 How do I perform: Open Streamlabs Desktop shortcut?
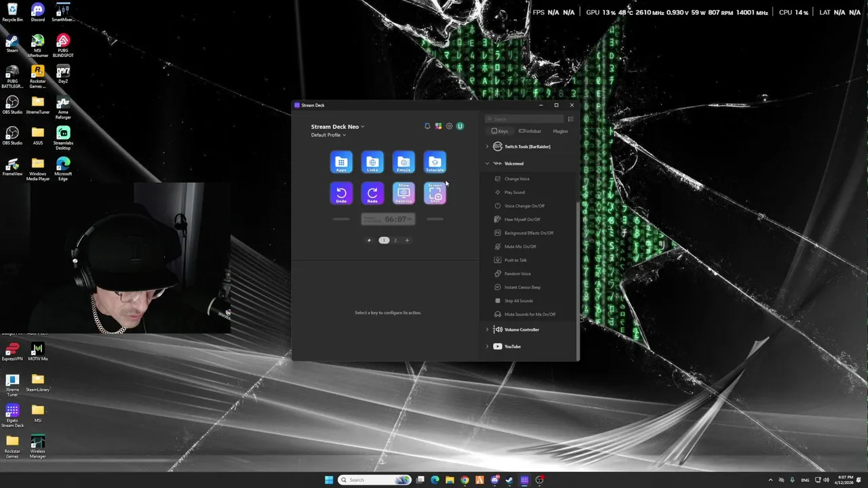[63, 138]
